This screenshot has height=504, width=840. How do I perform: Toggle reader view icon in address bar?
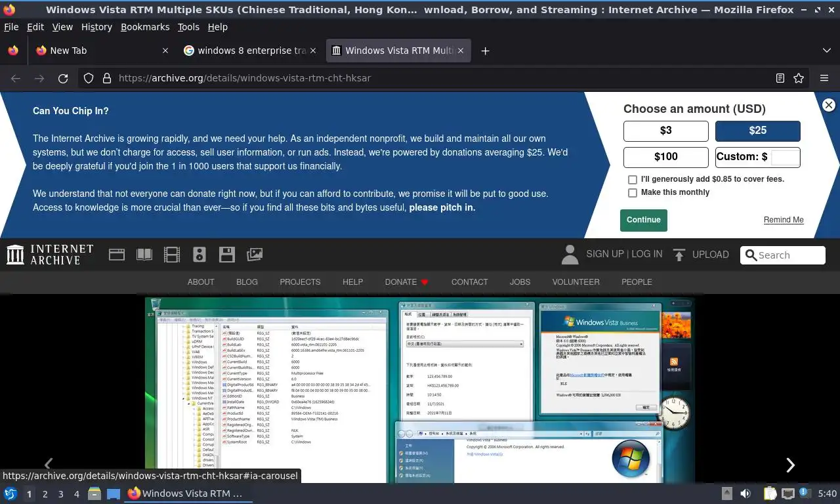pyautogui.click(x=780, y=78)
